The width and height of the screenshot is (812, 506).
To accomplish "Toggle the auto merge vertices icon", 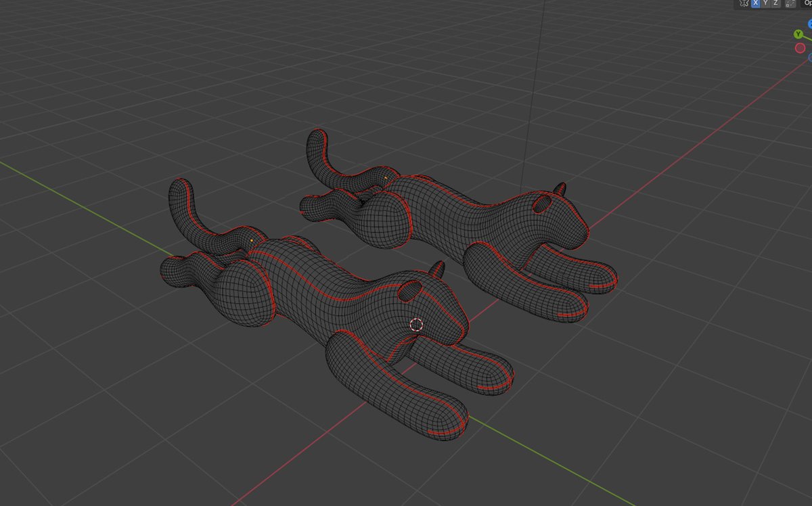I will (x=790, y=3).
